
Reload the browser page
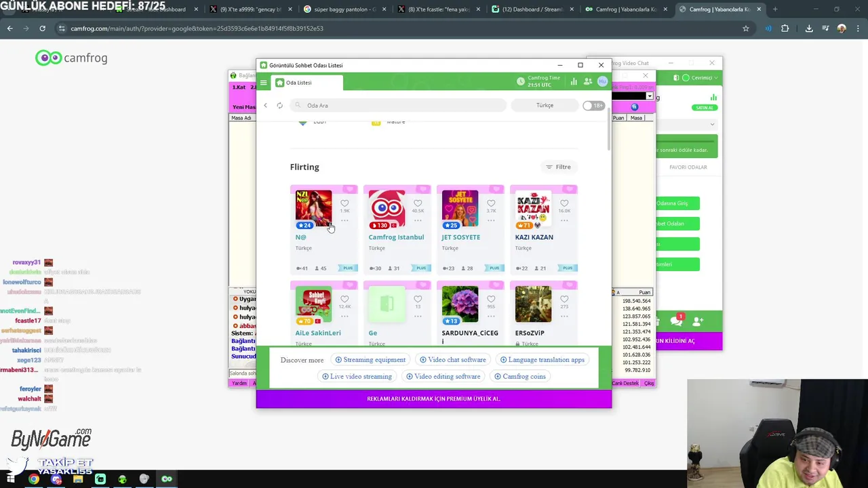(42, 28)
